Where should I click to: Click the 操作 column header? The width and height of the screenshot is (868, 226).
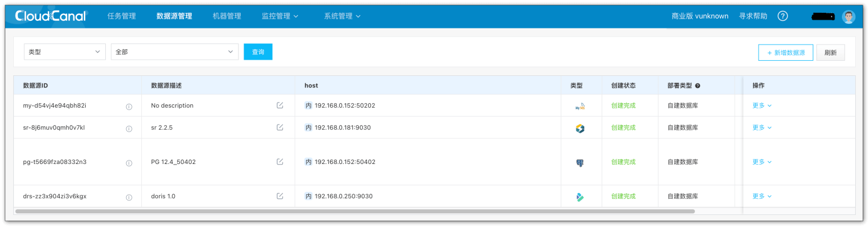pyautogui.click(x=759, y=86)
